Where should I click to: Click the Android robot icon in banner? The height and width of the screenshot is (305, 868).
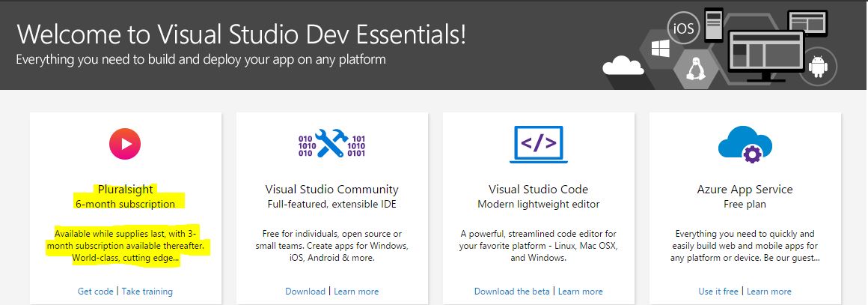pyautogui.click(x=818, y=67)
